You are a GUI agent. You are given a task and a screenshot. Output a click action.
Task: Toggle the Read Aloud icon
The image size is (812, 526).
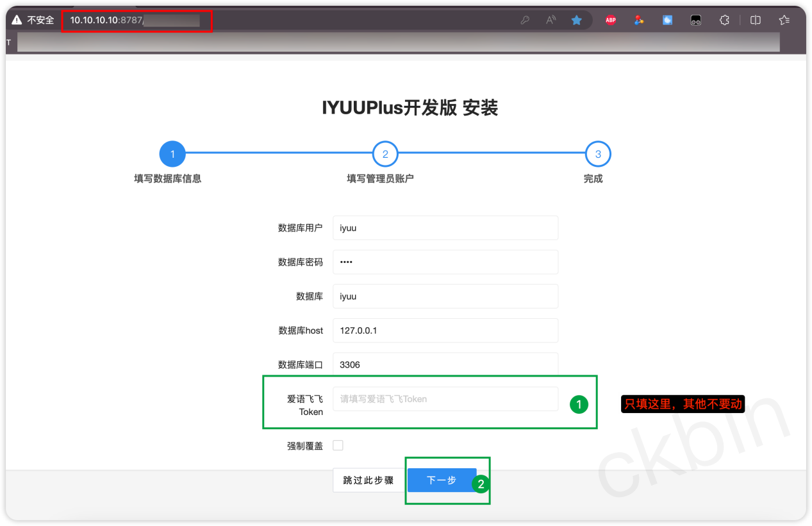point(551,21)
